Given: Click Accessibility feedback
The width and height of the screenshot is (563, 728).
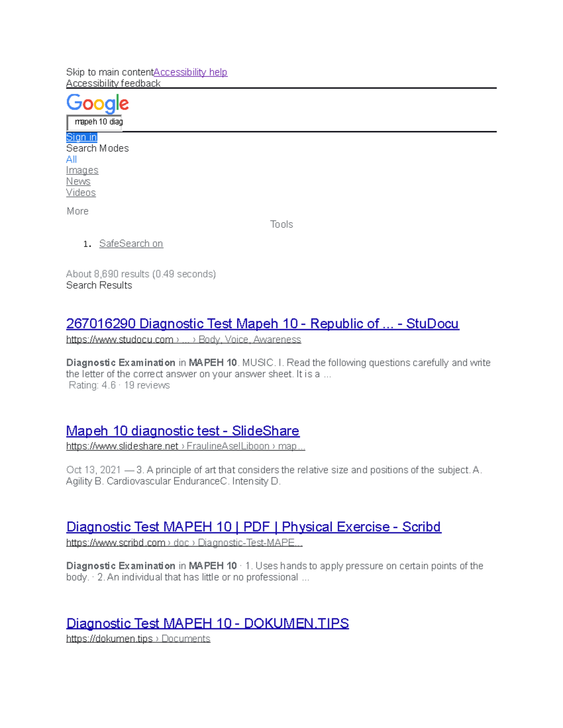Looking at the screenshot, I should [x=113, y=83].
